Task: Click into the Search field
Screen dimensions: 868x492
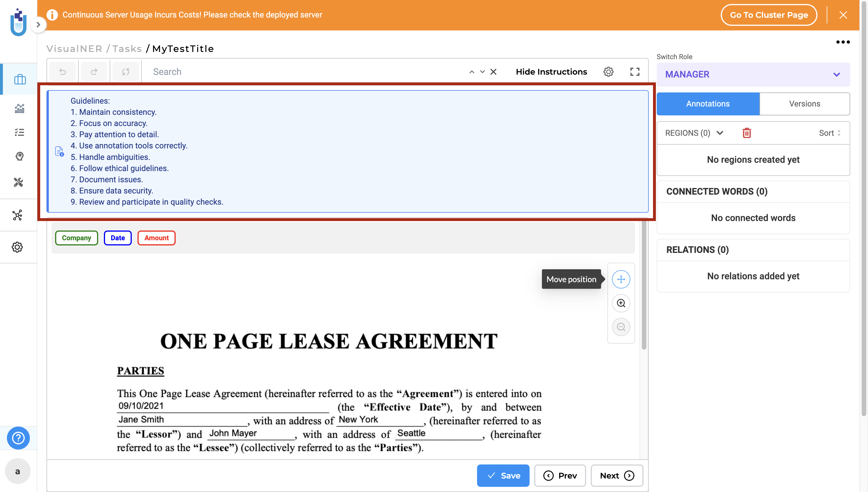Action: [304, 72]
